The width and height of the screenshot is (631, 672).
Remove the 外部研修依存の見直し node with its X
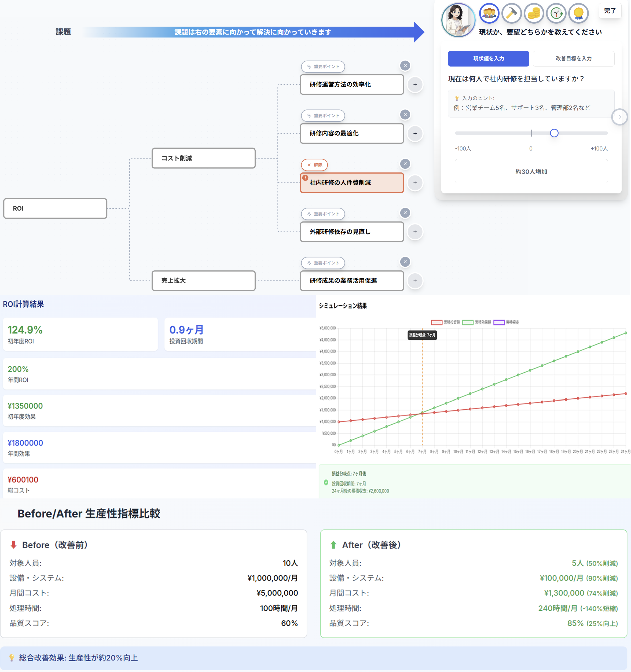(x=405, y=213)
